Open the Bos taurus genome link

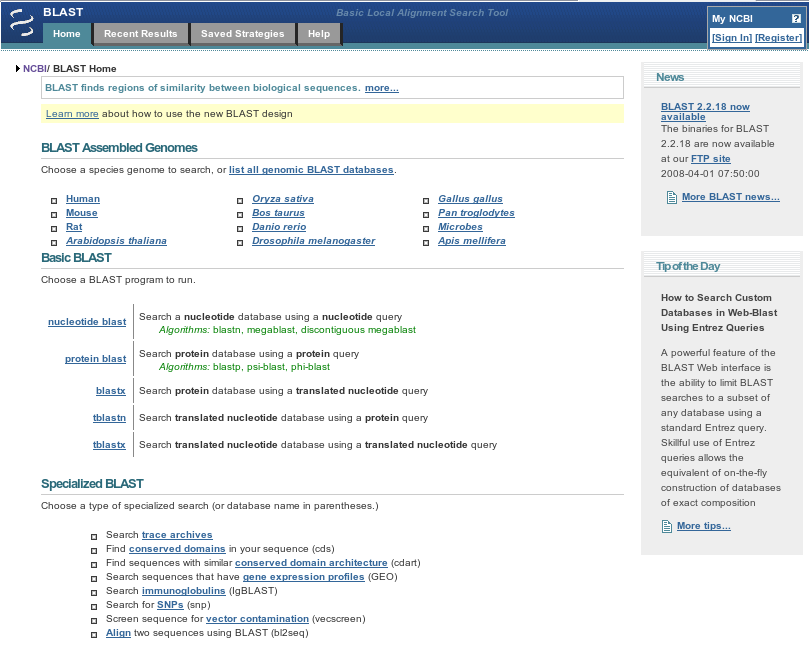278,213
